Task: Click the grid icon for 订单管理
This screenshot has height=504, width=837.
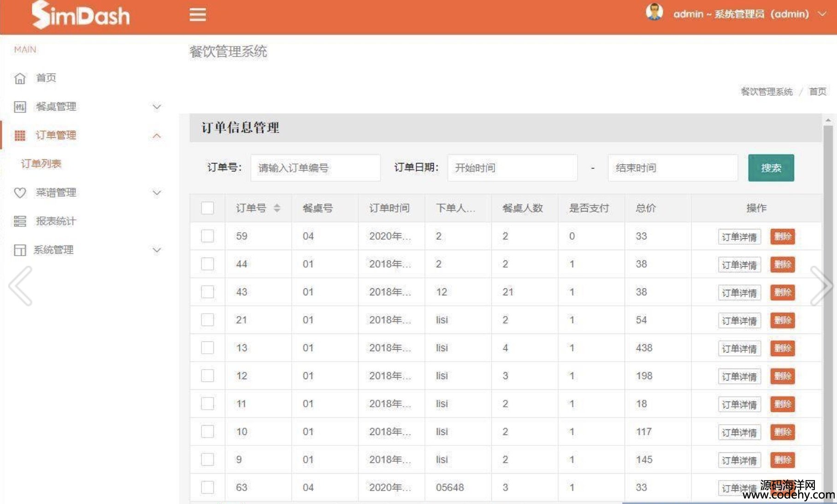Action: pyautogui.click(x=20, y=135)
